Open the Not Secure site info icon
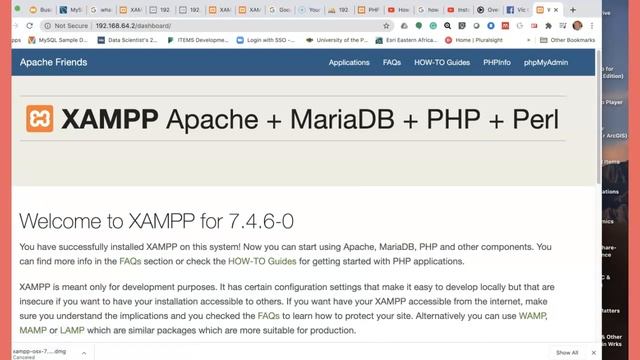The height and width of the screenshot is (360, 640). [x=47, y=26]
